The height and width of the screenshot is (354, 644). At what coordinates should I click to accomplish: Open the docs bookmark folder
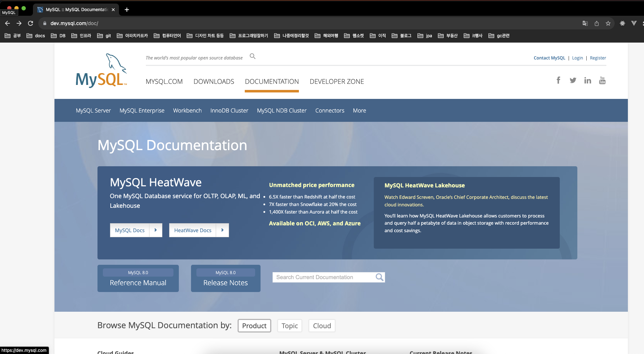pyautogui.click(x=36, y=36)
